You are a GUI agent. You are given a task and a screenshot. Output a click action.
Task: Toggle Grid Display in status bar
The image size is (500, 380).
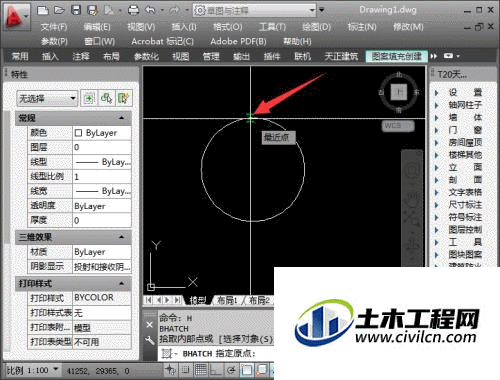point(201,370)
